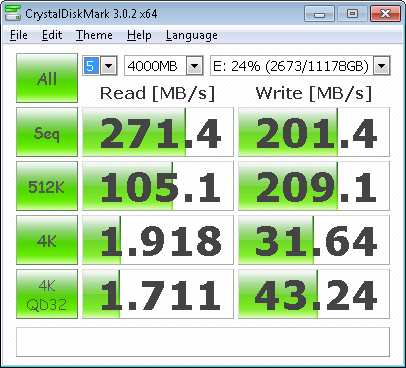
Task: Click the Write [MB/s] column header
Action: point(314,93)
